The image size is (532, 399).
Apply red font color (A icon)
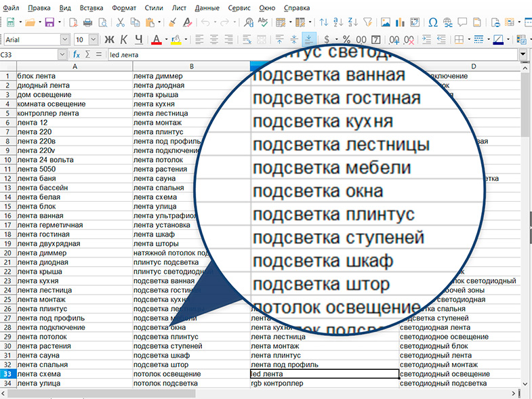[157, 40]
